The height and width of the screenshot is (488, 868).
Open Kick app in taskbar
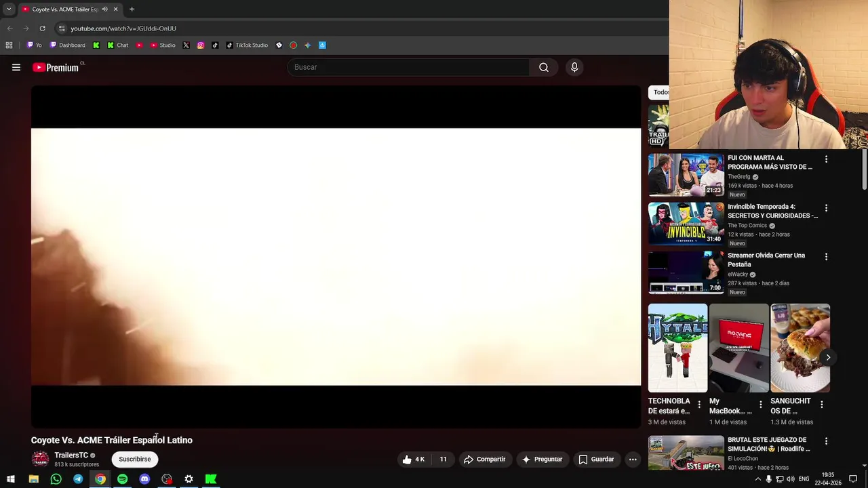[x=211, y=479]
